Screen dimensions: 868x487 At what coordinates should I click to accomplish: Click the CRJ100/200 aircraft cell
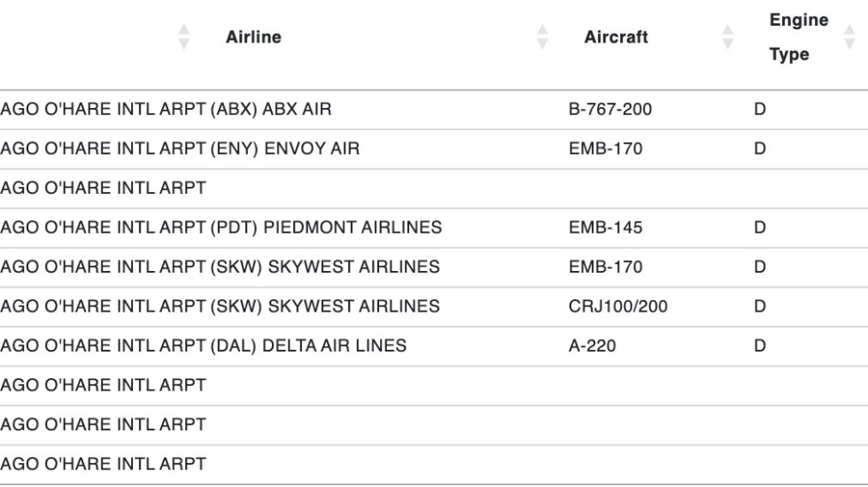pyautogui.click(x=618, y=306)
